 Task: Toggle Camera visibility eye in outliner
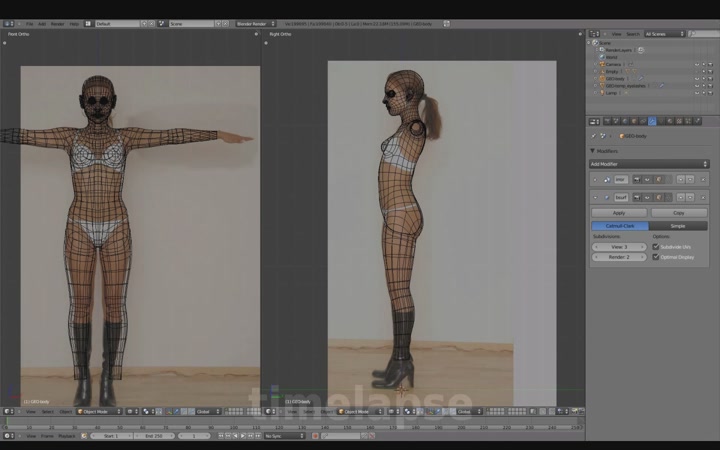pyautogui.click(x=697, y=64)
